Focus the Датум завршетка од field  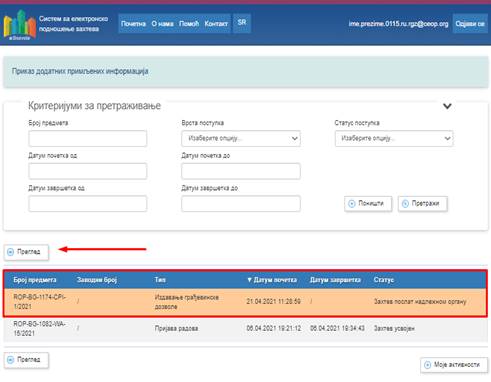pos(88,204)
